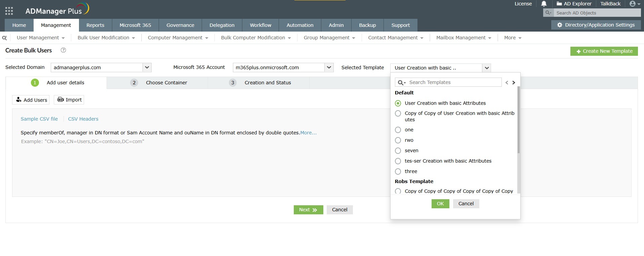644x256 pixels.
Task: Open the Governance tab
Action: (180, 25)
